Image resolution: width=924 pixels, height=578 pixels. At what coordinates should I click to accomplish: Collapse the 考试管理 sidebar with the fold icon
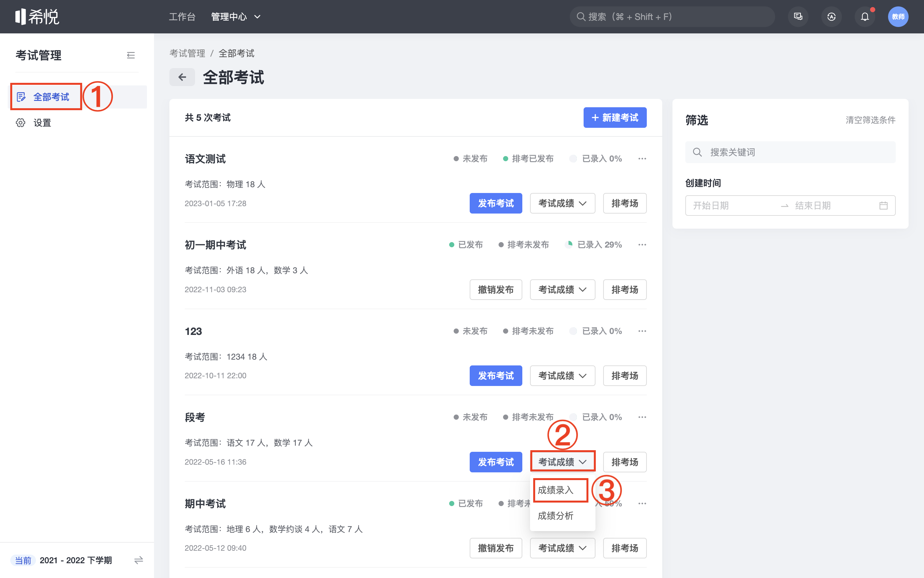[x=131, y=56]
